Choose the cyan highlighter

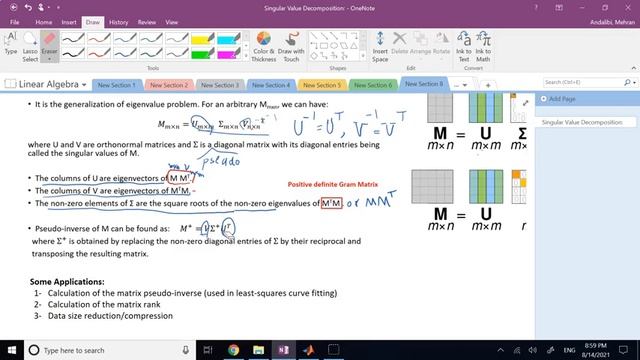pyautogui.click(x=229, y=39)
